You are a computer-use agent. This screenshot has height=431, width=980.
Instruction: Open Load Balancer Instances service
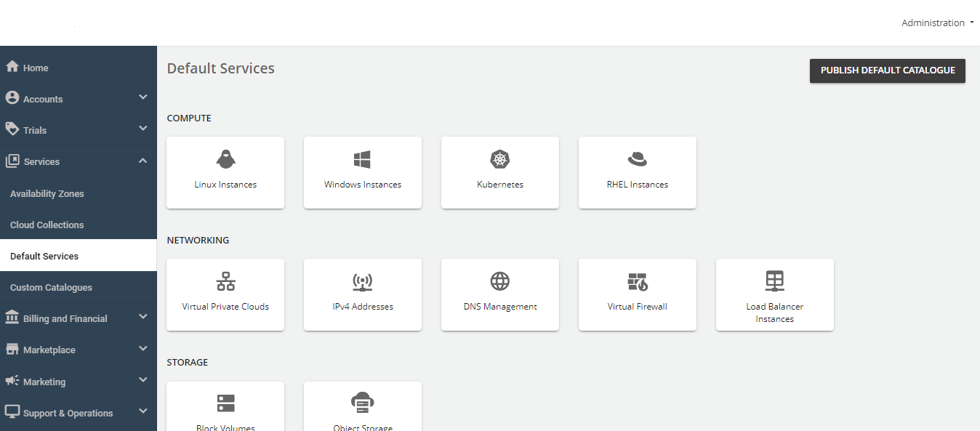tap(774, 294)
